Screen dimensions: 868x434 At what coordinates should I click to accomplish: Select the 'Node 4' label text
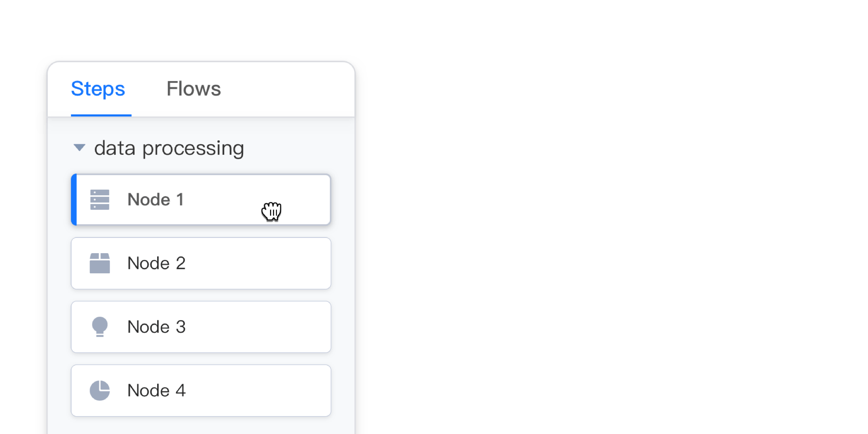156,390
